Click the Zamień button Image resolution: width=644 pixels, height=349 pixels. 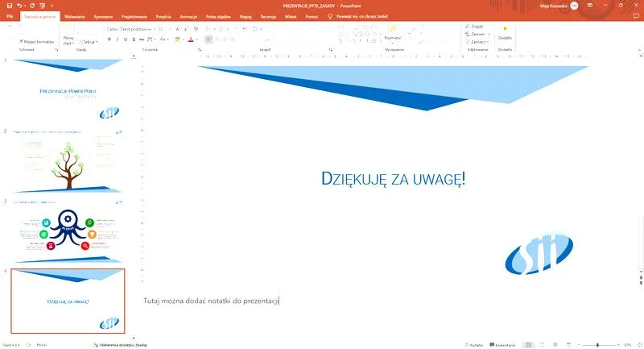click(x=475, y=34)
